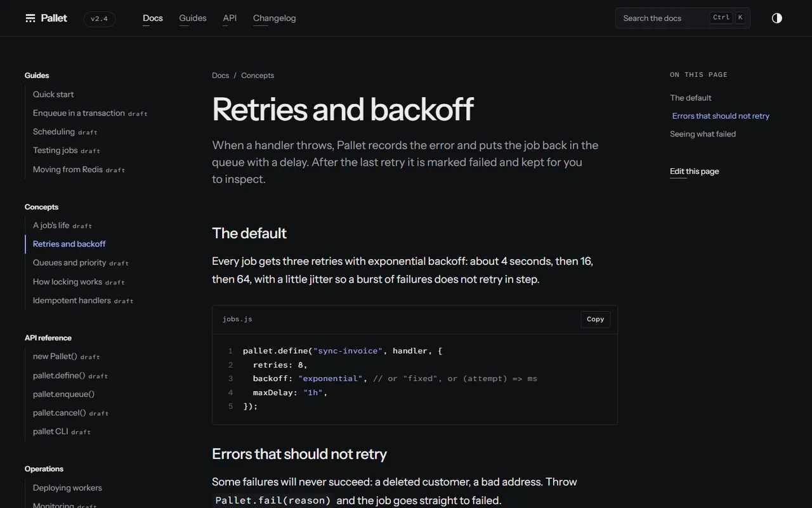Click The default section heading
This screenshot has width=812, height=508.
(x=249, y=233)
